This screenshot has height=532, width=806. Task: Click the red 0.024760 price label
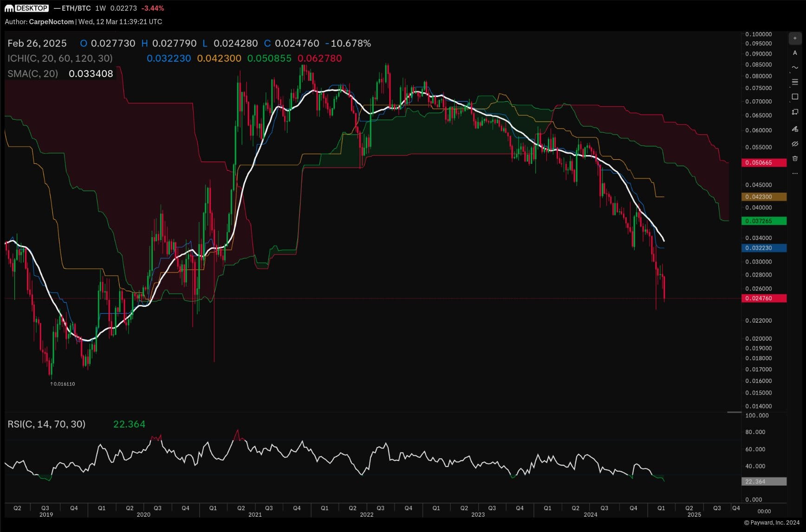coord(763,298)
